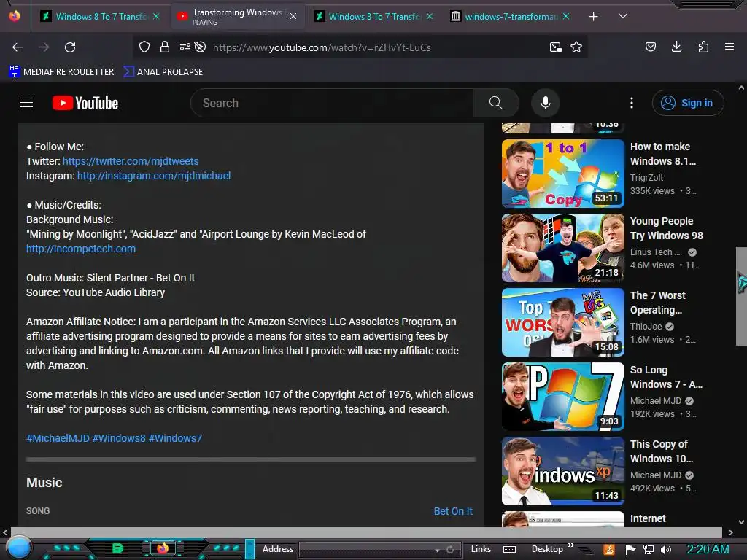Open the Firefox downloads panel
Image resolution: width=747 pixels, height=560 pixels.
coord(676,47)
